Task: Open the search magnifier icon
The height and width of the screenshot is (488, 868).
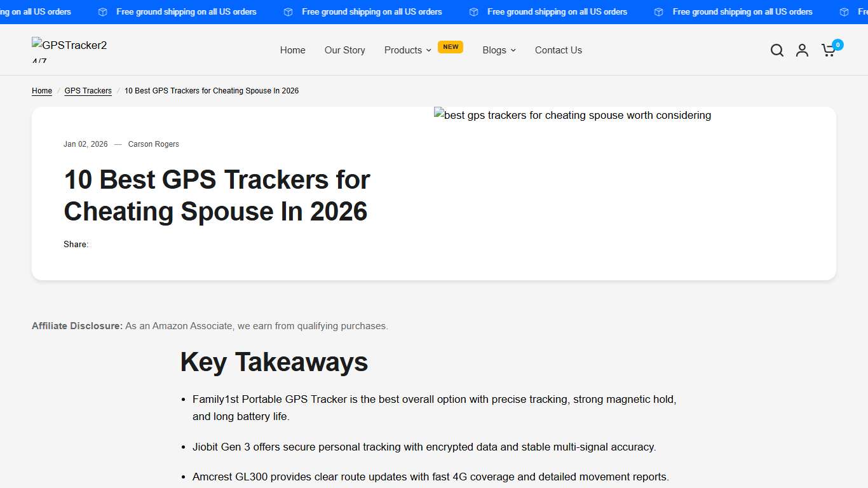Action: click(x=776, y=50)
